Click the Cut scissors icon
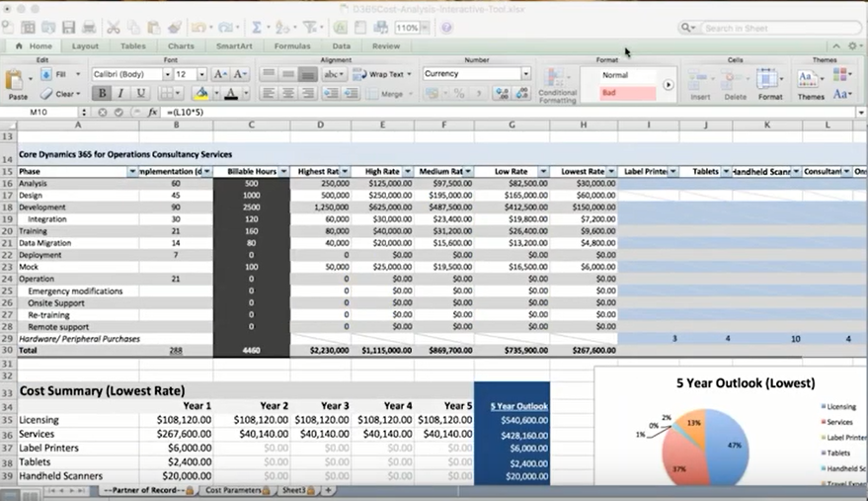The height and width of the screenshot is (501, 868). [x=114, y=28]
